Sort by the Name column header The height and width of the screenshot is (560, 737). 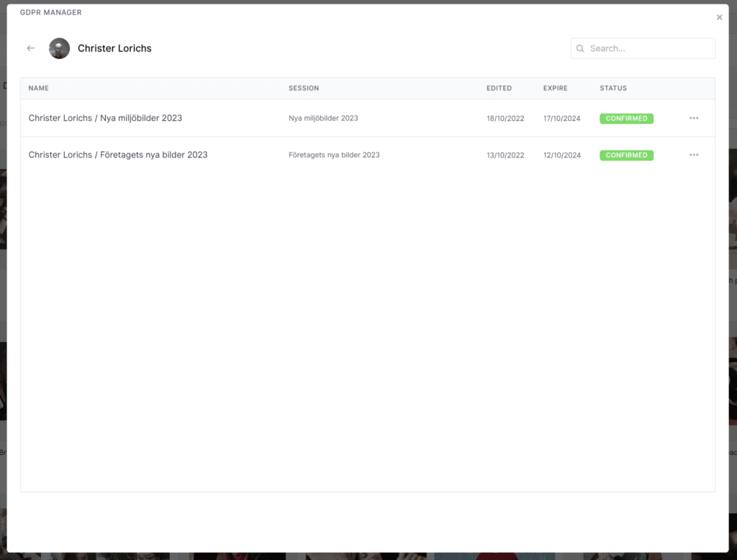39,88
